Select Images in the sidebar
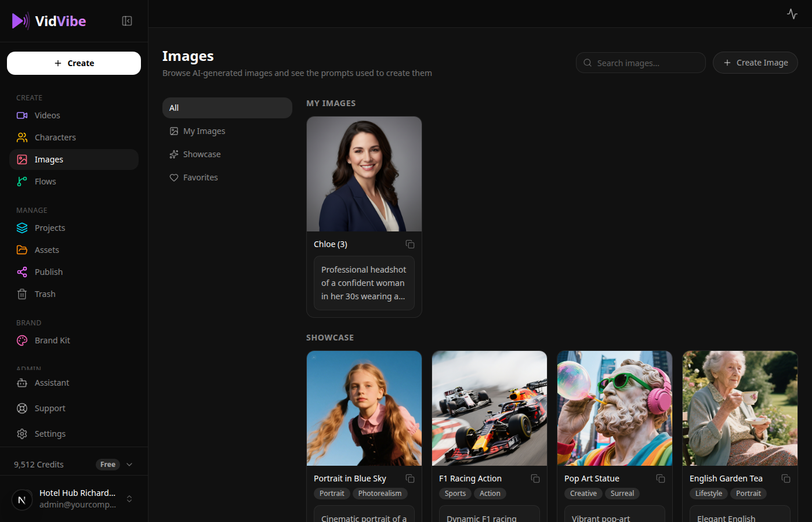 (x=74, y=159)
